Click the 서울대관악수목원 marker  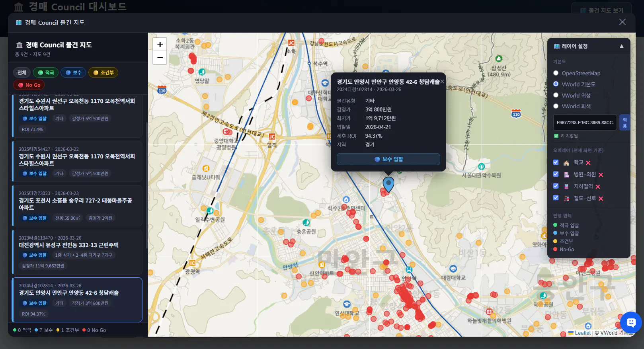tap(481, 167)
